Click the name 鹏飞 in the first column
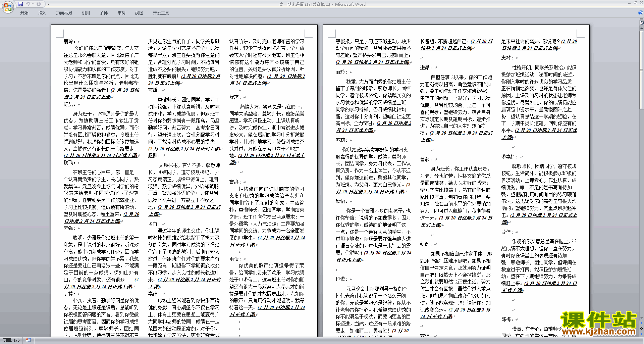 pyautogui.click(x=68, y=162)
